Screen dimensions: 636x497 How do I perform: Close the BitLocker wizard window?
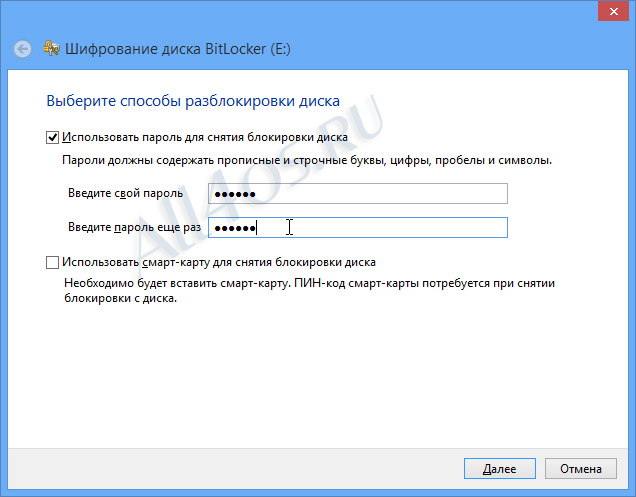(614, 11)
